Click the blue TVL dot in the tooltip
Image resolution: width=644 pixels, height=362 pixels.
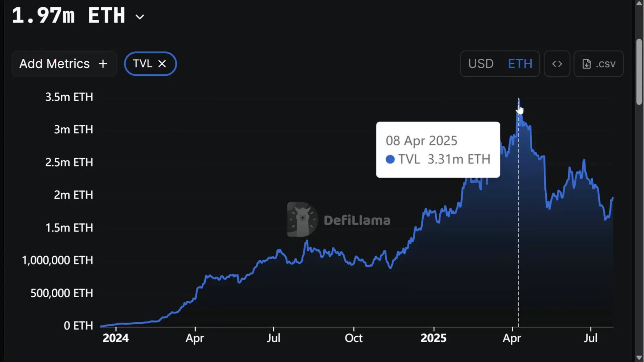click(390, 159)
